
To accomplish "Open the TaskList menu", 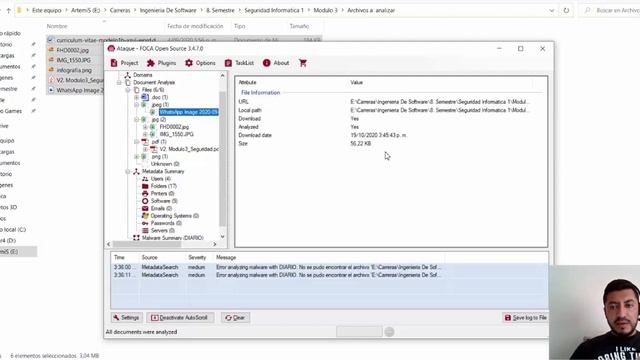I will pos(239,63).
